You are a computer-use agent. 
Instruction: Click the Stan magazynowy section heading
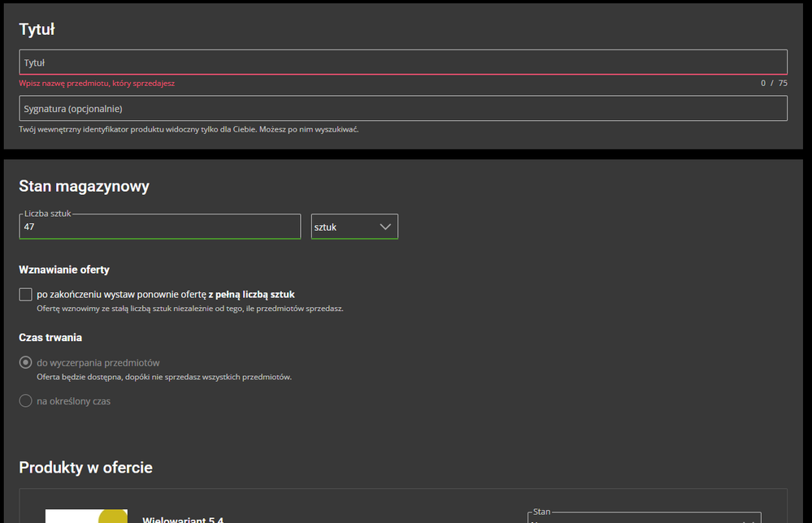(x=84, y=186)
